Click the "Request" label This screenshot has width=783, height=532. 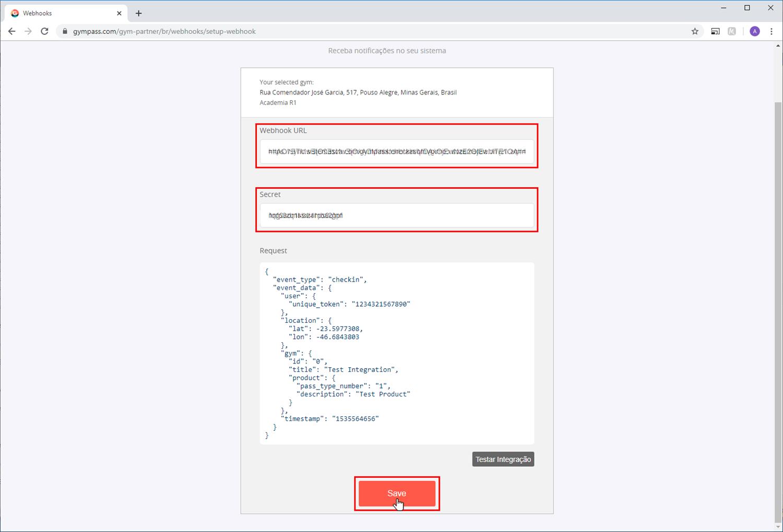(273, 251)
